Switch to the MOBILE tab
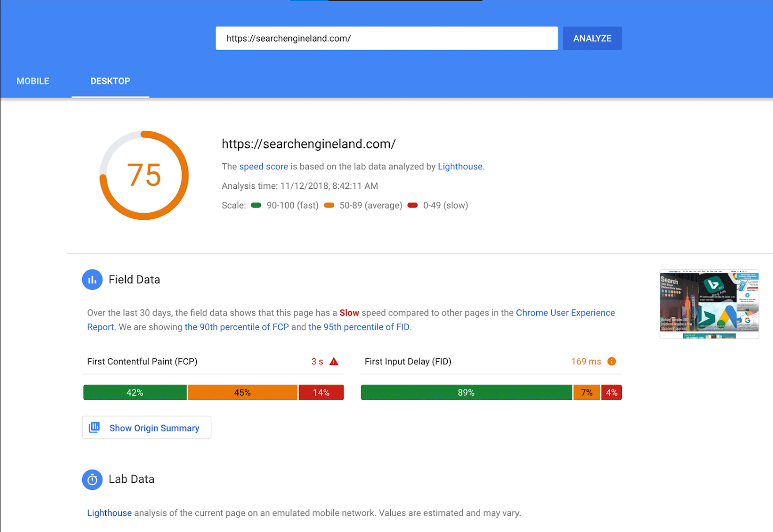Image resolution: width=773 pixels, height=532 pixels. 33,81
